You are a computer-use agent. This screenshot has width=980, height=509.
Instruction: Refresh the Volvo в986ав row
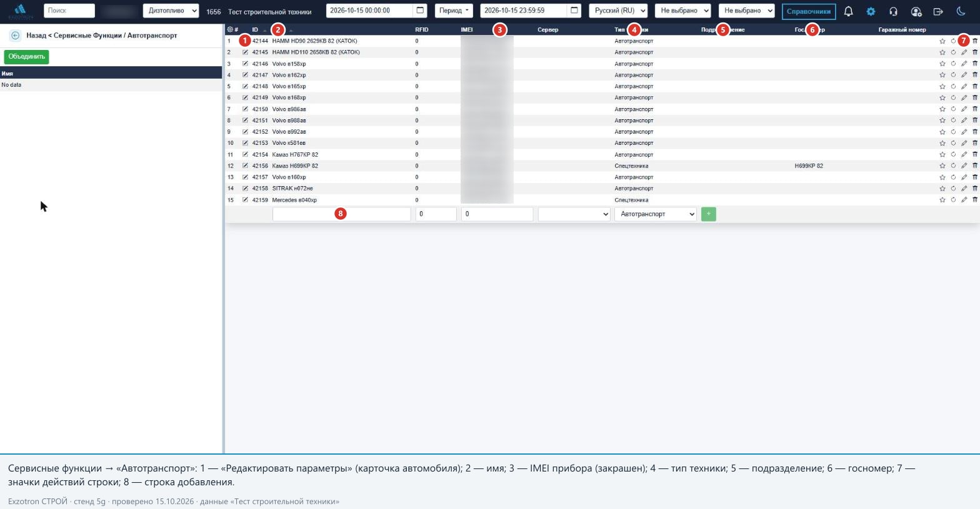point(953,109)
